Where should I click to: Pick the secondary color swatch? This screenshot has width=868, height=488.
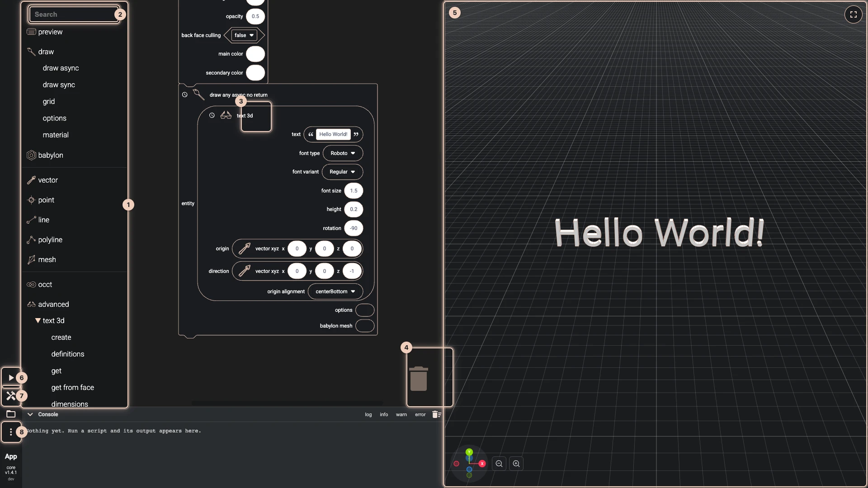255,73
